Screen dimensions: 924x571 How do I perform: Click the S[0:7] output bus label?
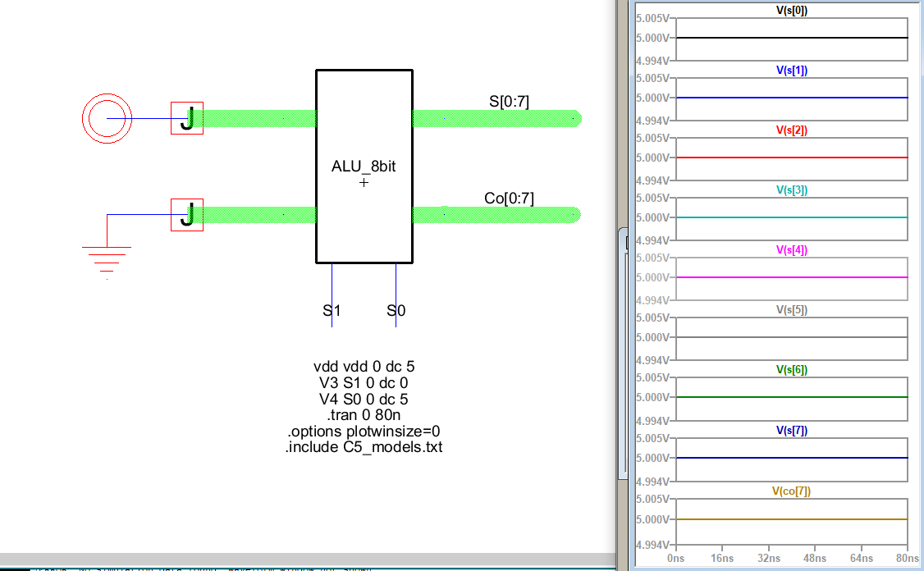(x=509, y=102)
